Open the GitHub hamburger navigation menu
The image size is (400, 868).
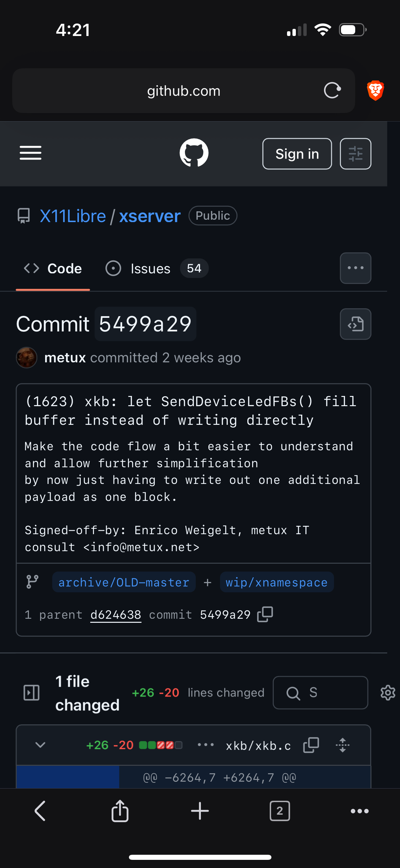click(x=31, y=153)
